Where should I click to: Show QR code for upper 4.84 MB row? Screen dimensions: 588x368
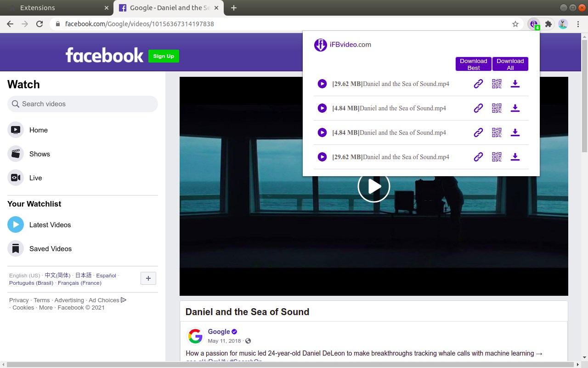(x=497, y=108)
